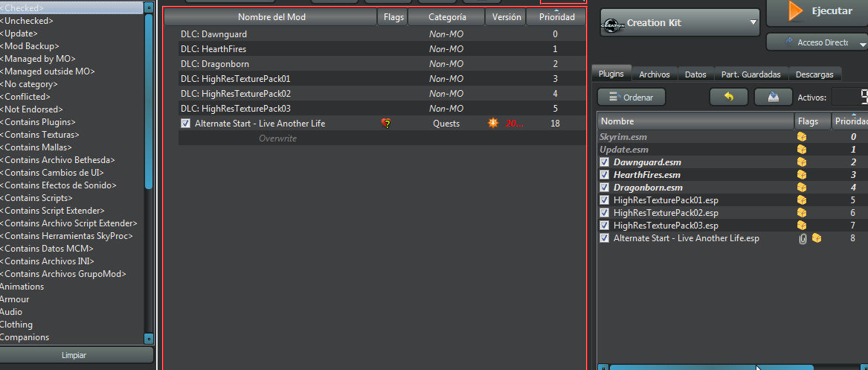Click the orange play icon on Ejecutar
Image resolution: width=868 pixels, height=370 pixels.
(x=796, y=11)
